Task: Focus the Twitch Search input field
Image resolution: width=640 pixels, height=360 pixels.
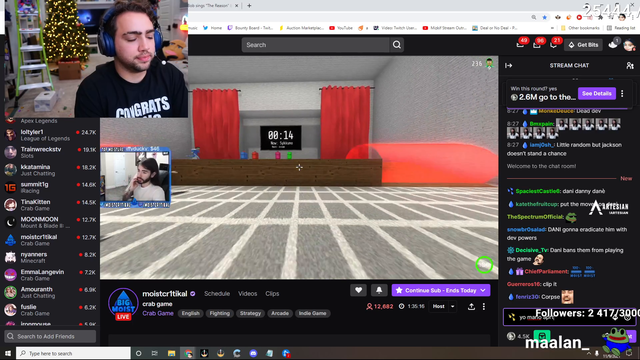Action: [x=316, y=45]
